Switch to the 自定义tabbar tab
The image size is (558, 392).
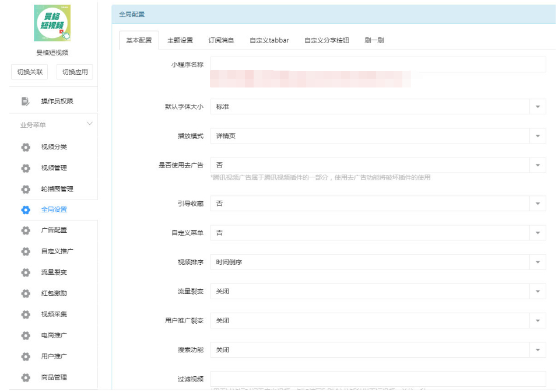[x=269, y=40]
